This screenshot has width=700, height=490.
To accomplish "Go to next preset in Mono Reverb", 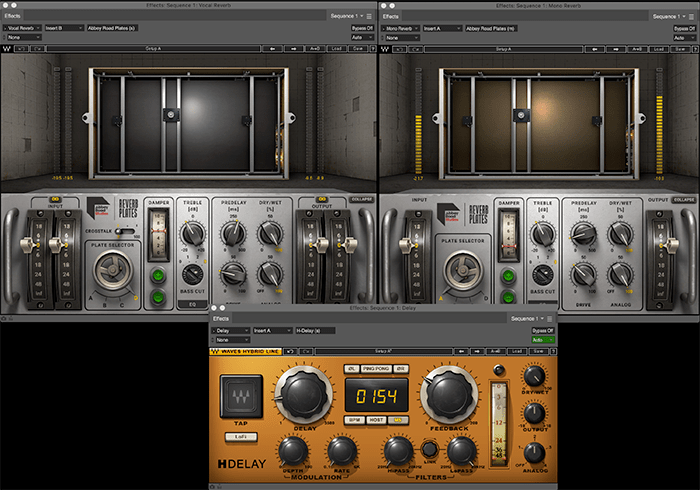I will [616, 49].
